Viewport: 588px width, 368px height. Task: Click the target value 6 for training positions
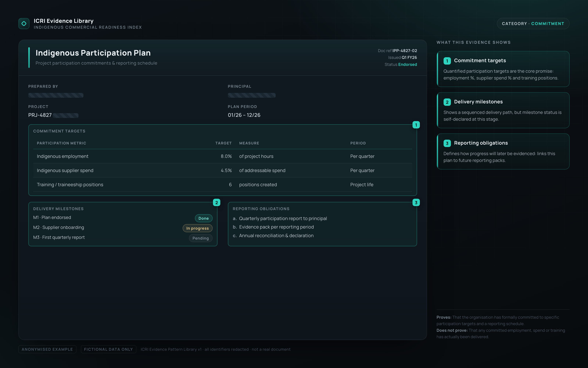[230, 185]
